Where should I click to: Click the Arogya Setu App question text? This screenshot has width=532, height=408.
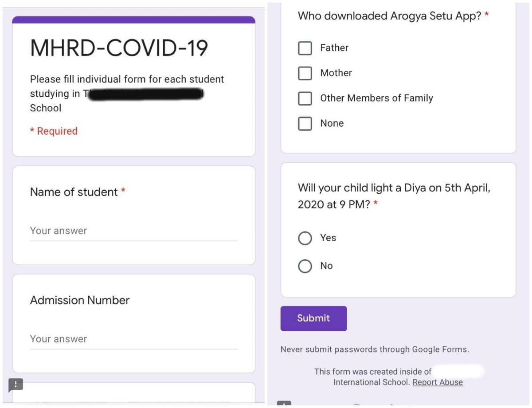point(389,16)
